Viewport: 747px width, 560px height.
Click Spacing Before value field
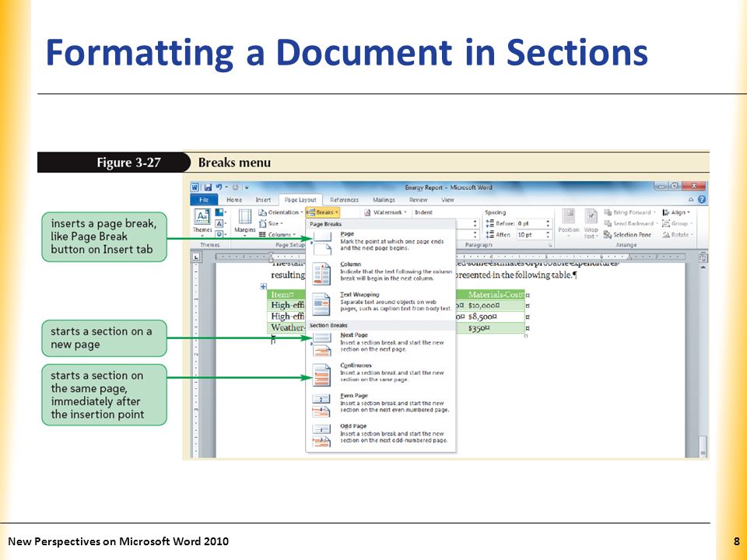[x=531, y=223]
